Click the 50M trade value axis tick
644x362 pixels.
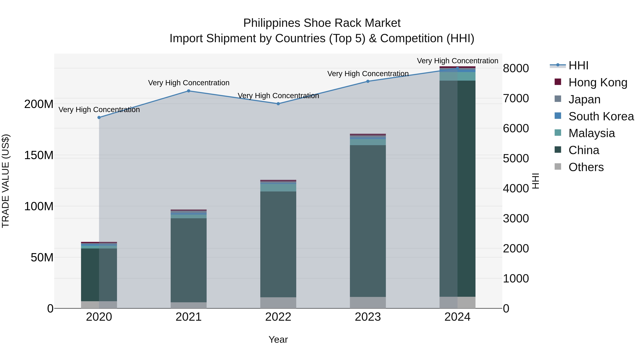pyautogui.click(x=42, y=257)
